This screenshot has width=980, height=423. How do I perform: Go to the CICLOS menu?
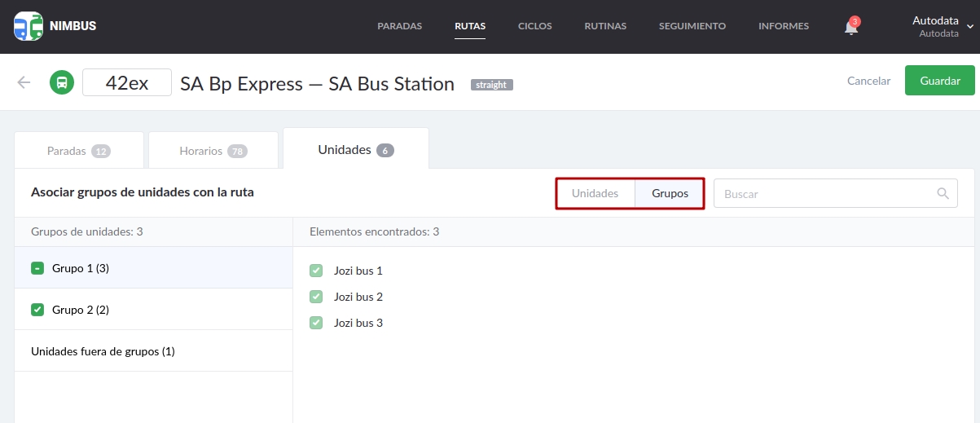pos(534,26)
